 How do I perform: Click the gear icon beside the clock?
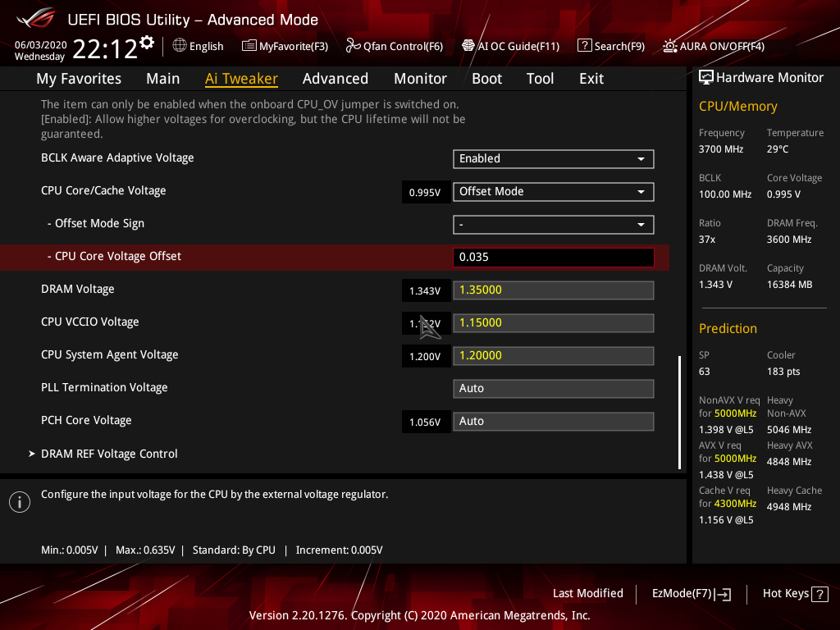pyautogui.click(x=147, y=40)
